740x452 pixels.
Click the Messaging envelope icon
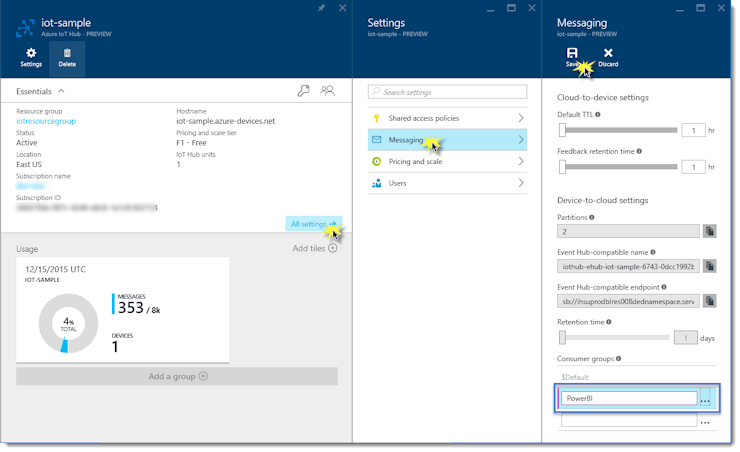click(x=377, y=140)
